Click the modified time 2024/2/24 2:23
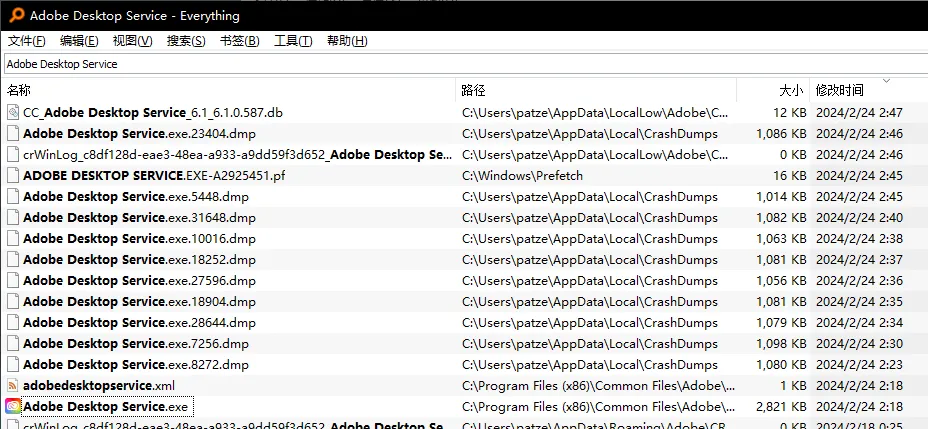The height and width of the screenshot is (429, 928). click(x=859, y=365)
